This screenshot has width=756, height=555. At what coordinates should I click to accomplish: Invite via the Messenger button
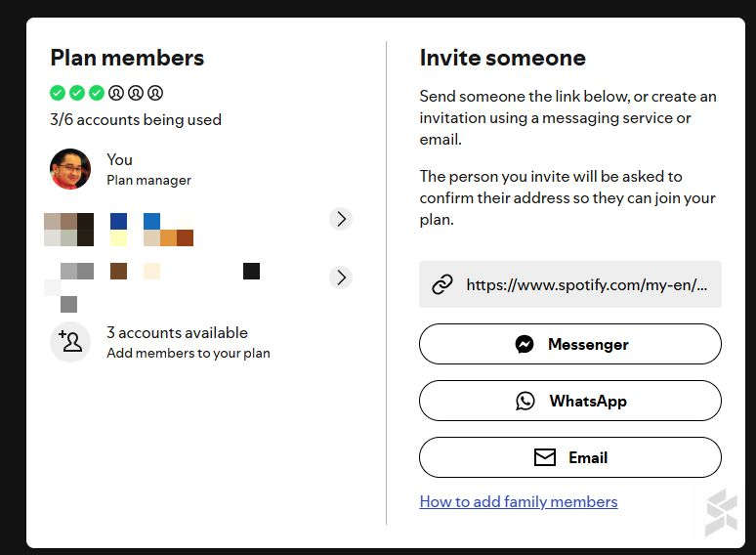tap(570, 344)
